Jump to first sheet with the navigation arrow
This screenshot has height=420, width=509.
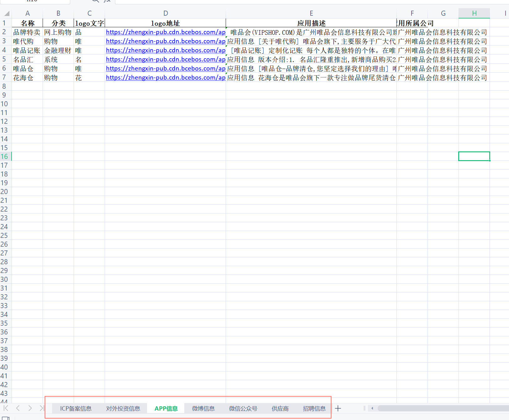(x=6, y=408)
